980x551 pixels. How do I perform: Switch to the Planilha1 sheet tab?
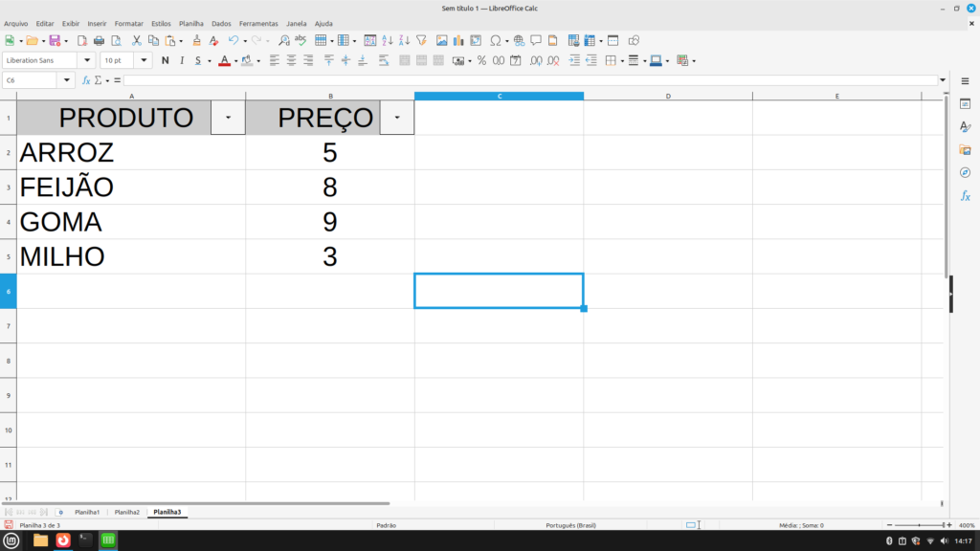point(87,513)
